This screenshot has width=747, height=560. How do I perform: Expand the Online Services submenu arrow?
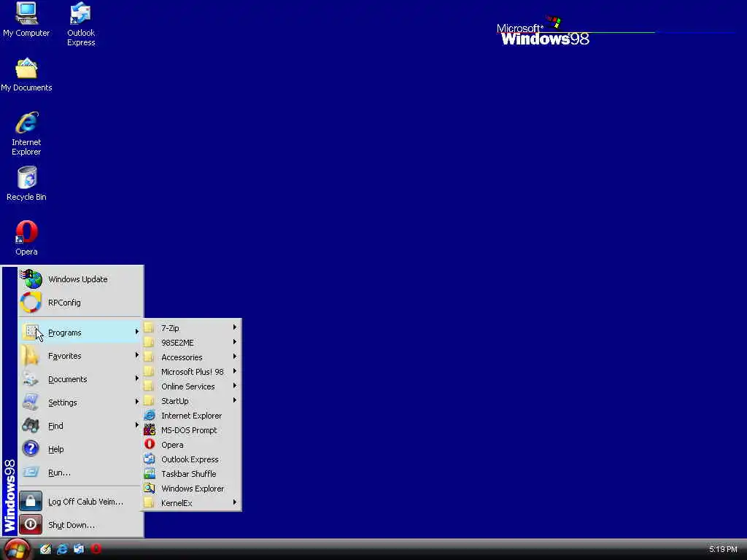(235, 386)
